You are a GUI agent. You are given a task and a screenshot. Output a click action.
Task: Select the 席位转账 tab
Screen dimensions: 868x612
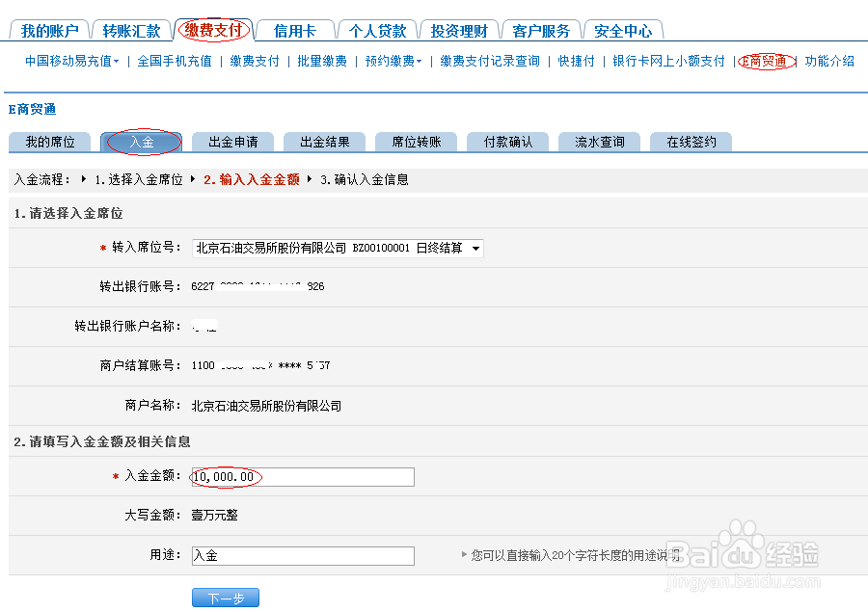[x=416, y=141]
